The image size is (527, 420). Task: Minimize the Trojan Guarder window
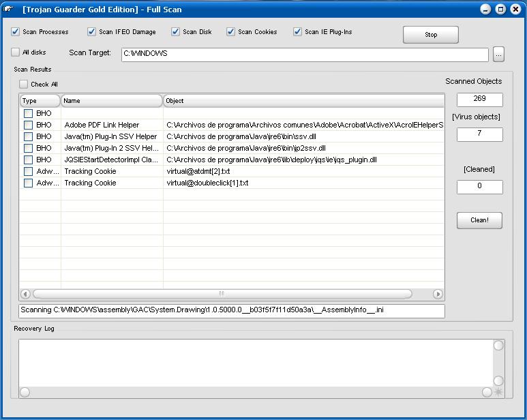[x=485, y=9]
